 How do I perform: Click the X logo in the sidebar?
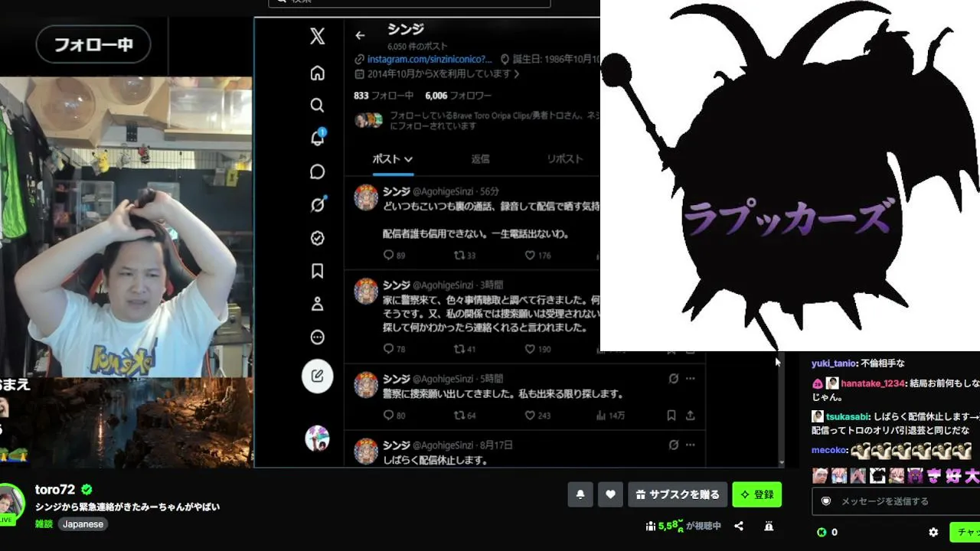point(317,36)
